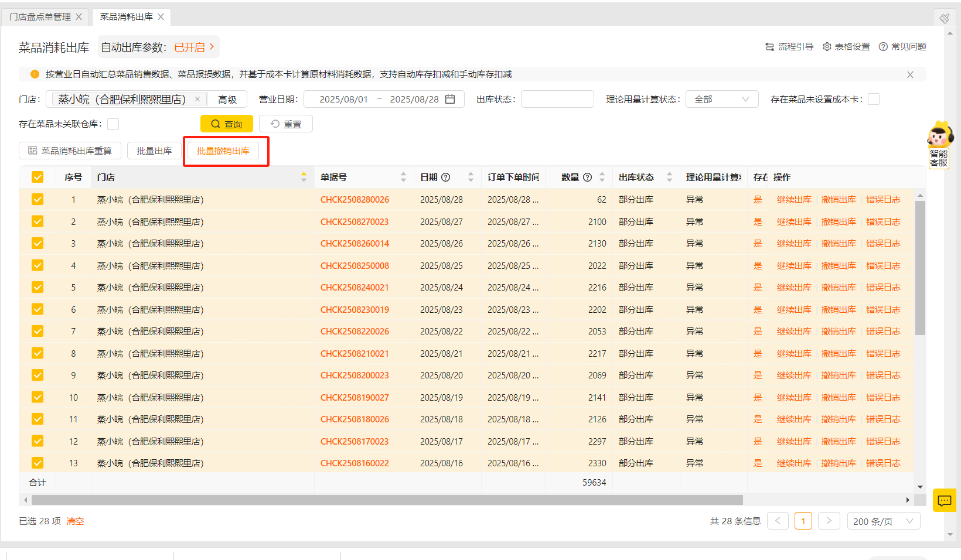
Task: Enable 存在菜品未设置成本卡 filter
Action: tap(874, 99)
